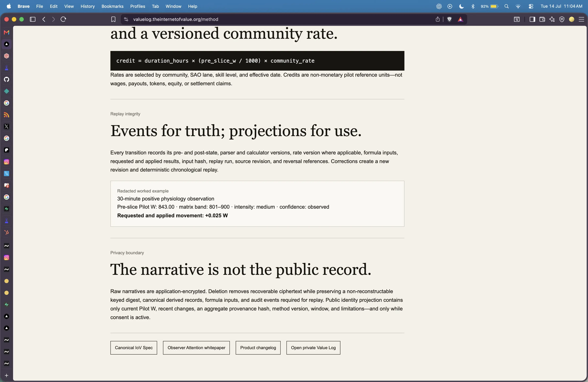
Task: Open the Profiles menu
Action: (138, 6)
